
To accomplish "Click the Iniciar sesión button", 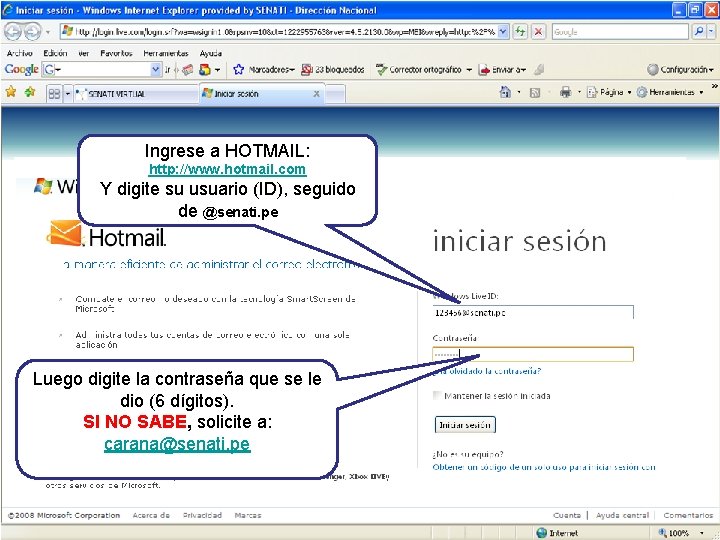I will [x=465, y=425].
